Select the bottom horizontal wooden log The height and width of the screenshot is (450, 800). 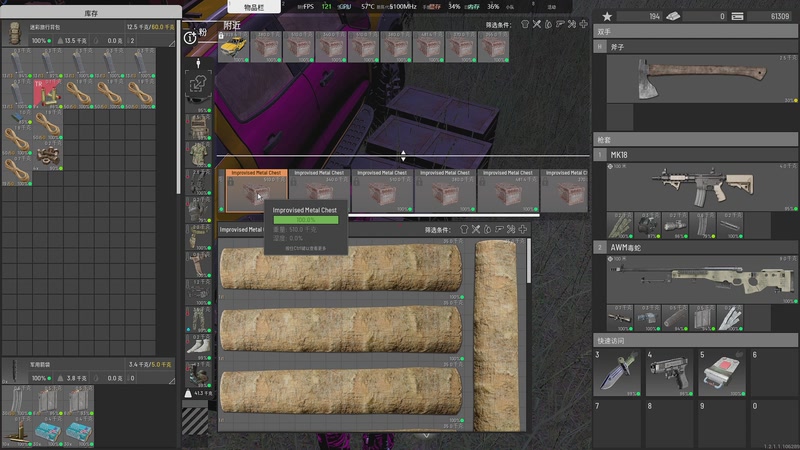[341, 391]
